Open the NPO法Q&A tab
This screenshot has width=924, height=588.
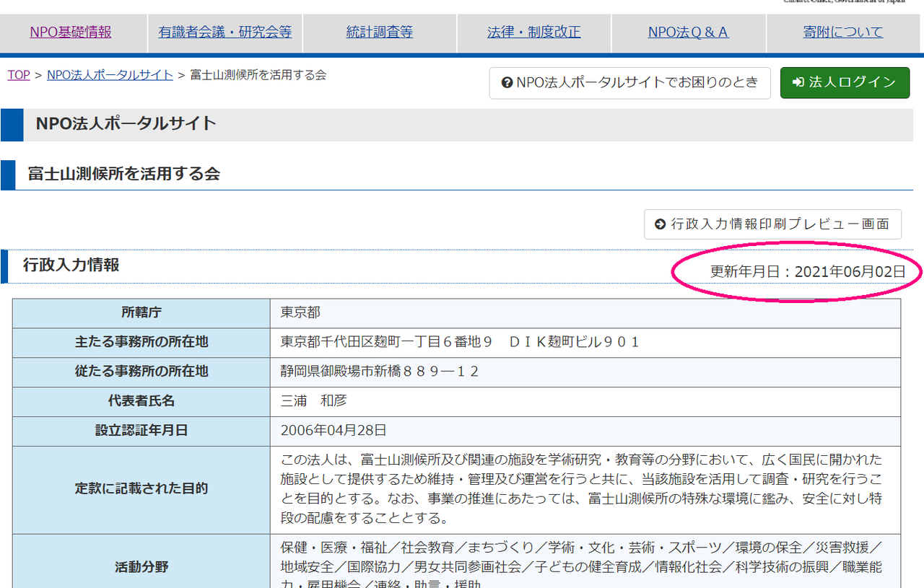pyautogui.click(x=689, y=32)
